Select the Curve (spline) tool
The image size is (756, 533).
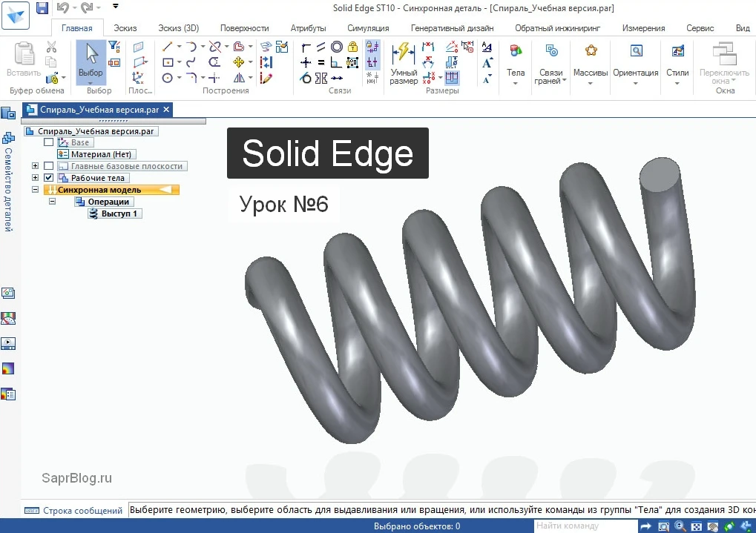pos(191,62)
